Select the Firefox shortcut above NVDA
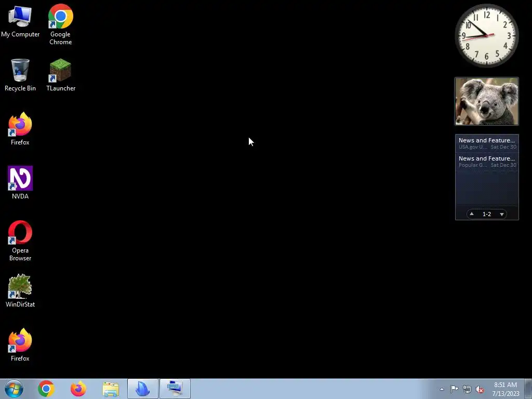The height and width of the screenshot is (399, 532). tap(20, 129)
